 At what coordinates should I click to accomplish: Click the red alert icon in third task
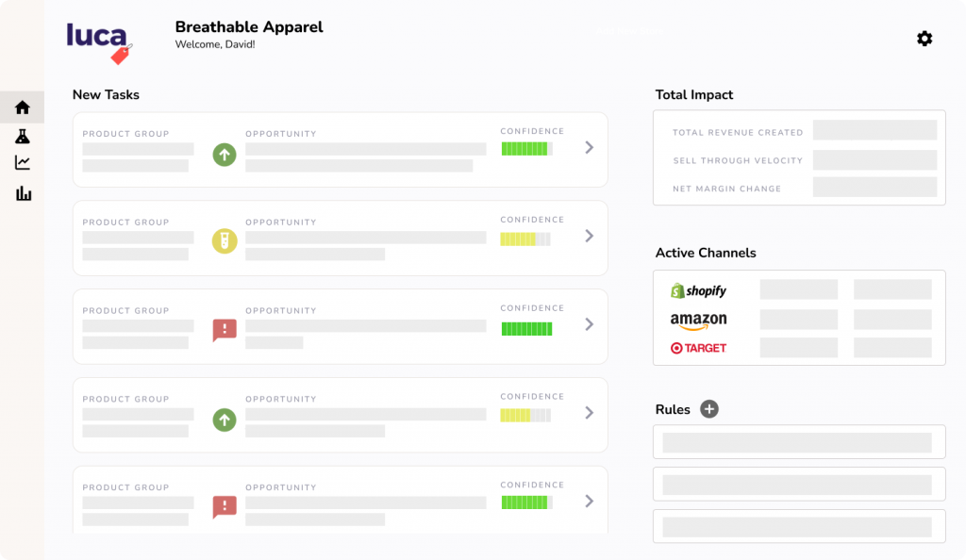tap(225, 330)
